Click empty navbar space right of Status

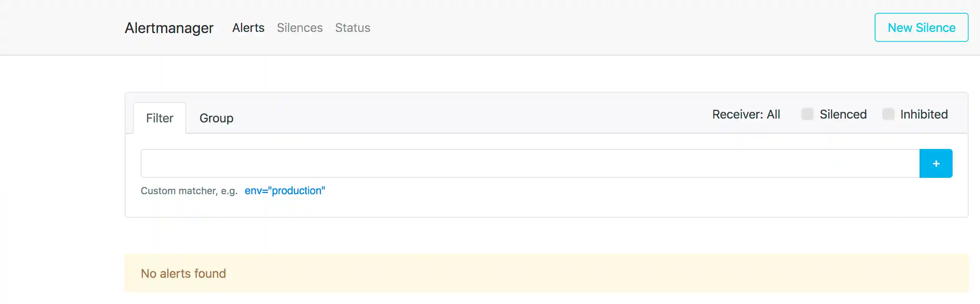609,28
